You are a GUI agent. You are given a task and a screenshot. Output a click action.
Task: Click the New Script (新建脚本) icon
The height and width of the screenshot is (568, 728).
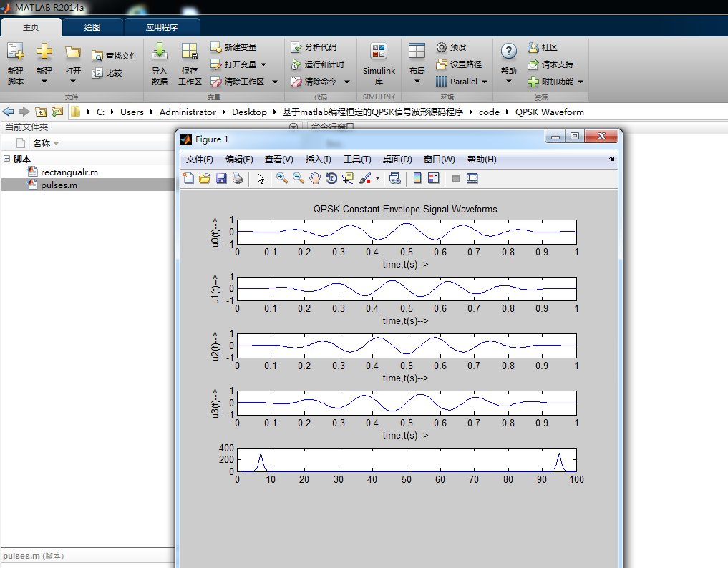pyautogui.click(x=15, y=51)
